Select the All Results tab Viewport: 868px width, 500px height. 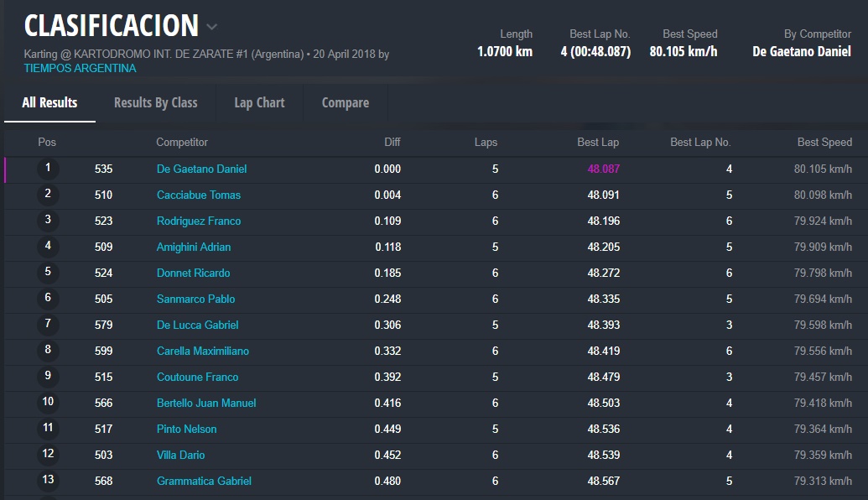point(49,102)
